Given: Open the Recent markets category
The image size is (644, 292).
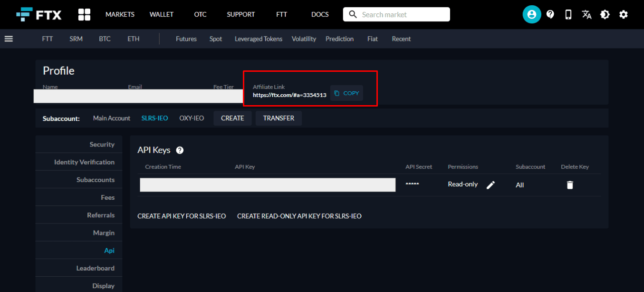Looking at the screenshot, I should click(401, 39).
